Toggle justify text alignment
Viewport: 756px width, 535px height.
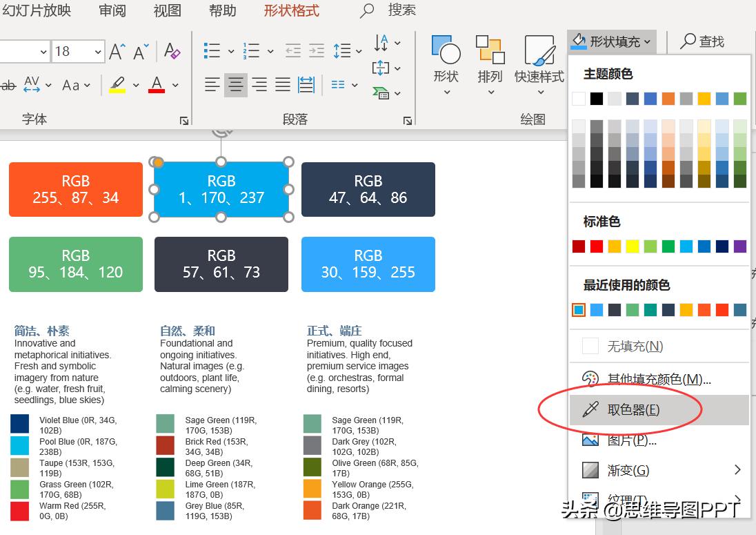(283, 85)
